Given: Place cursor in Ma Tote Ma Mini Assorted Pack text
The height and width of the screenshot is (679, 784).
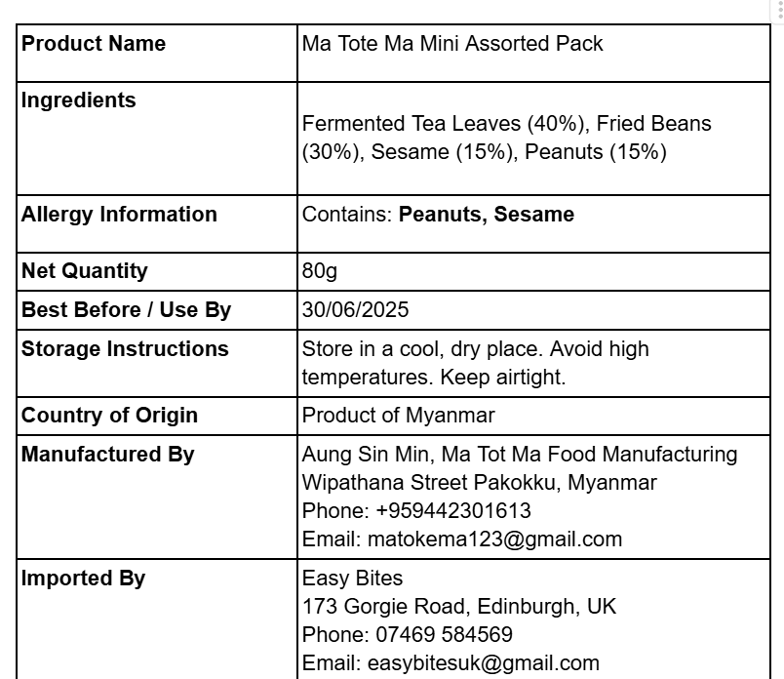Looking at the screenshot, I should [x=452, y=44].
